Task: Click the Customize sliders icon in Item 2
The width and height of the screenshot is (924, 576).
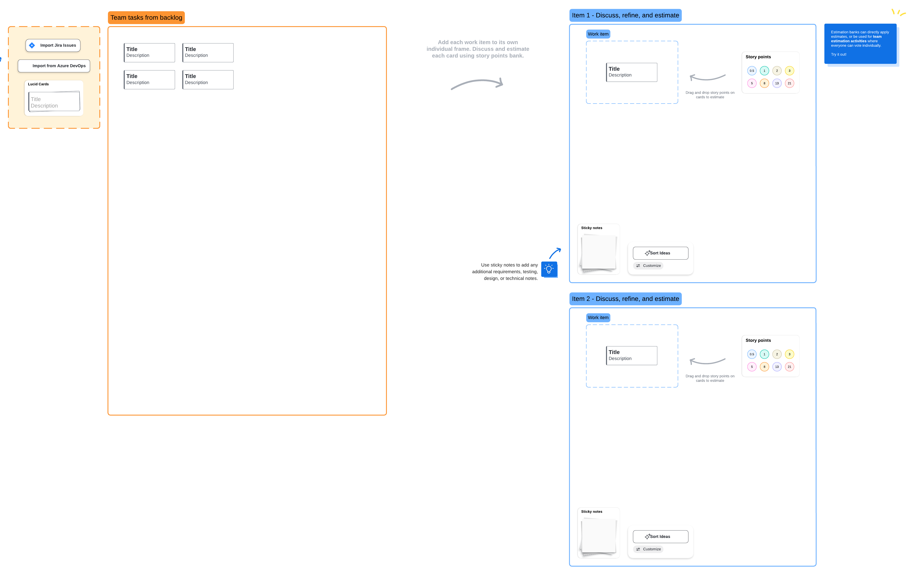Action: 638,549
